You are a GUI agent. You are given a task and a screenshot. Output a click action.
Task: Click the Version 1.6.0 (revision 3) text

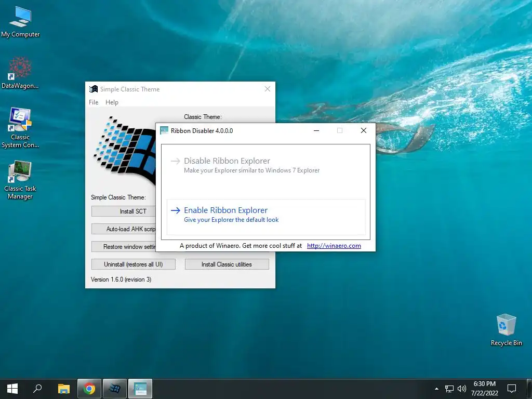(121, 280)
